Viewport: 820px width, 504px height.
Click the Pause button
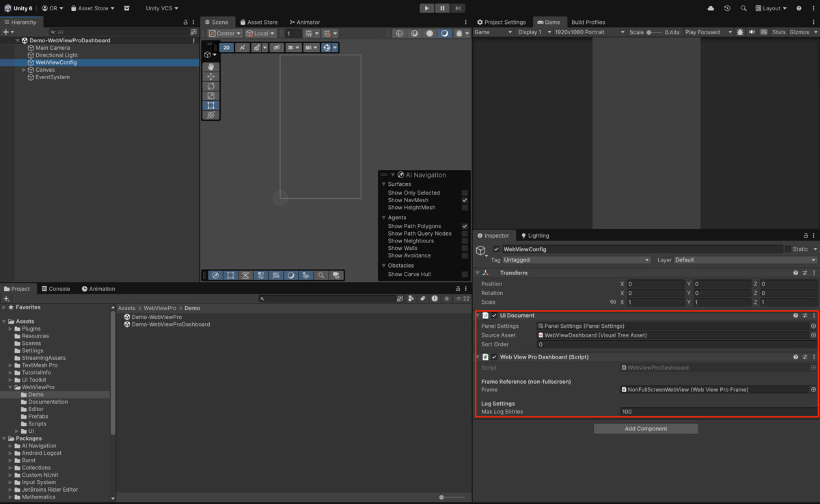pos(442,8)
